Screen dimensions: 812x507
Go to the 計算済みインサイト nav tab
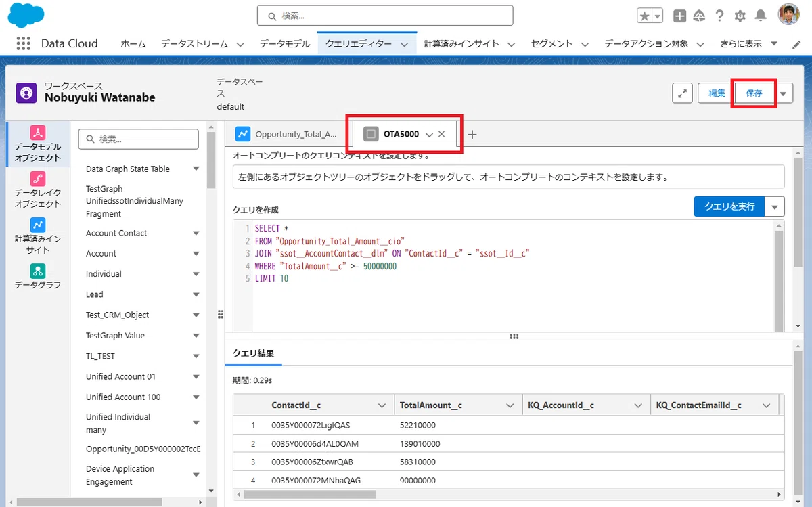[461, 43]
